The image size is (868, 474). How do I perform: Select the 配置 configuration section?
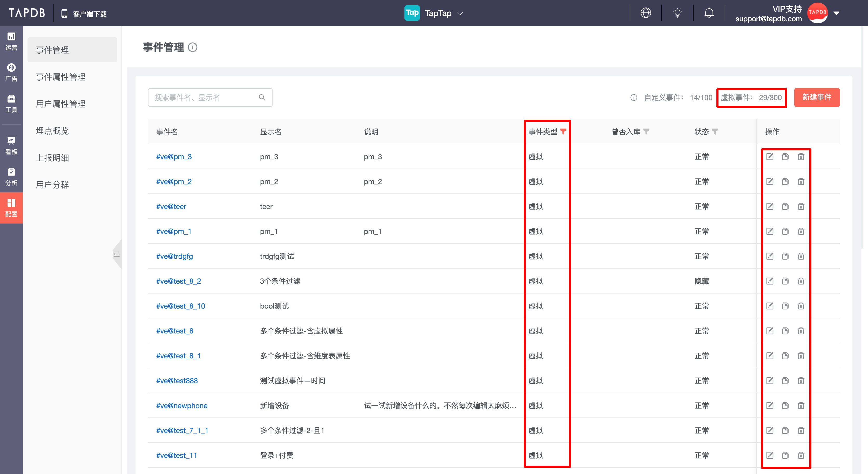tap(11, 208)
